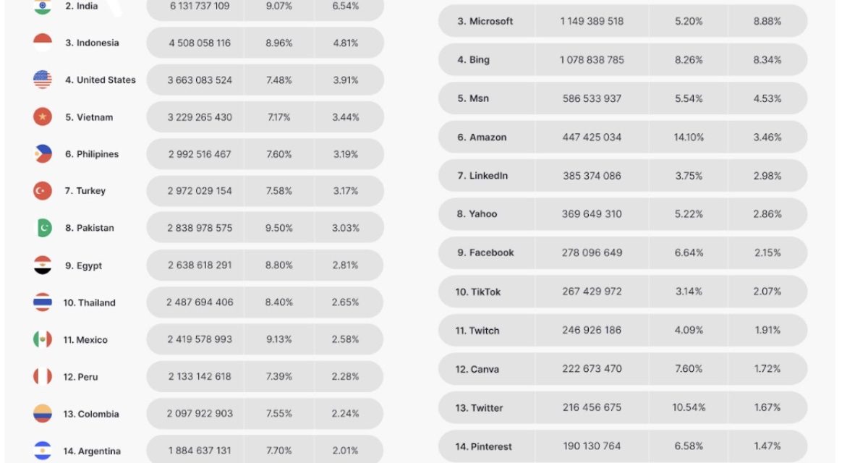
Task: Click the Pakistan flag icon
Action: pos(43,228)
